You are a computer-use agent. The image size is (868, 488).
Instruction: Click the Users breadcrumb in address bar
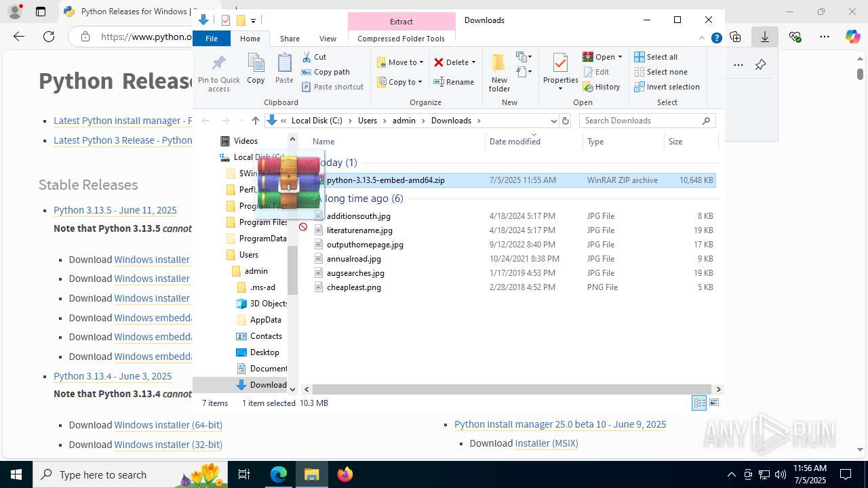(x=367, y=121)
